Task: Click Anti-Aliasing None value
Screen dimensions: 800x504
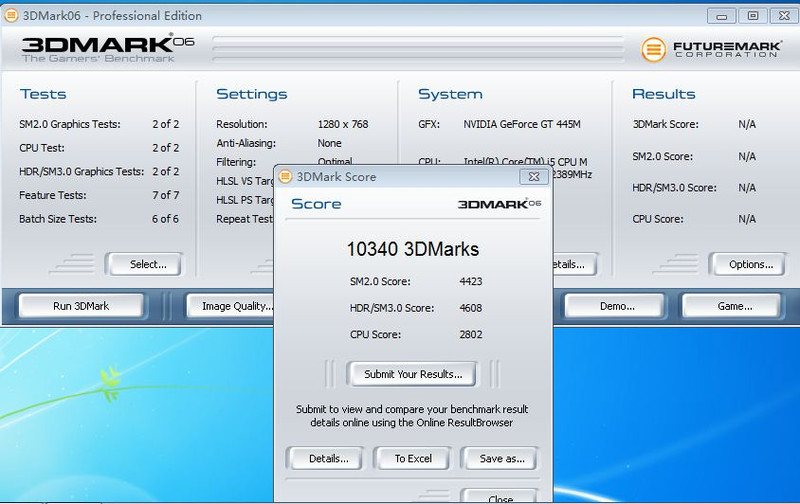Action: [x=330, y=143]
